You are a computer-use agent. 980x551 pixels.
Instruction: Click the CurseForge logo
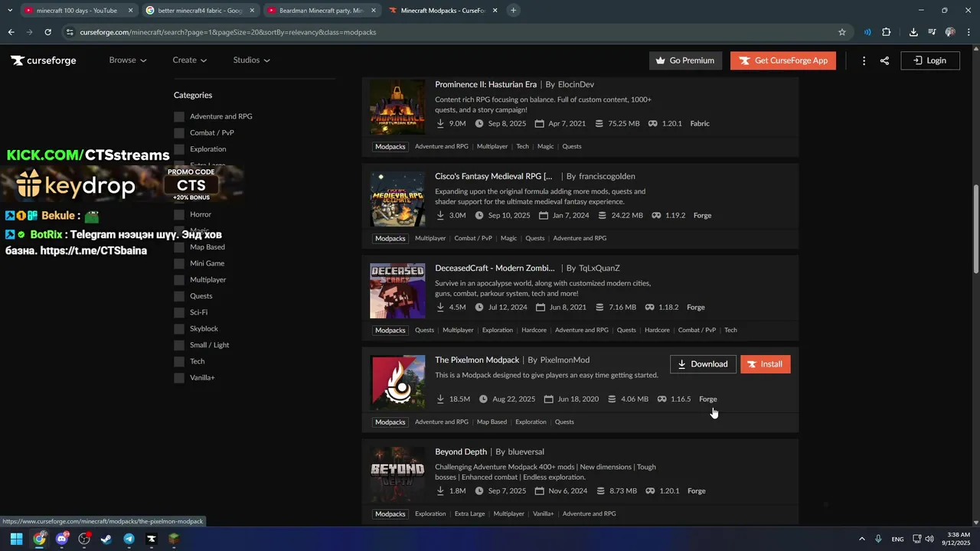[44, 60]
